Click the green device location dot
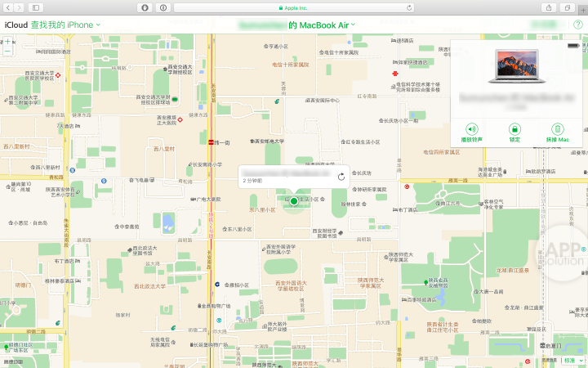The width and height of the screenshot is (588, 368). point(294,201)
